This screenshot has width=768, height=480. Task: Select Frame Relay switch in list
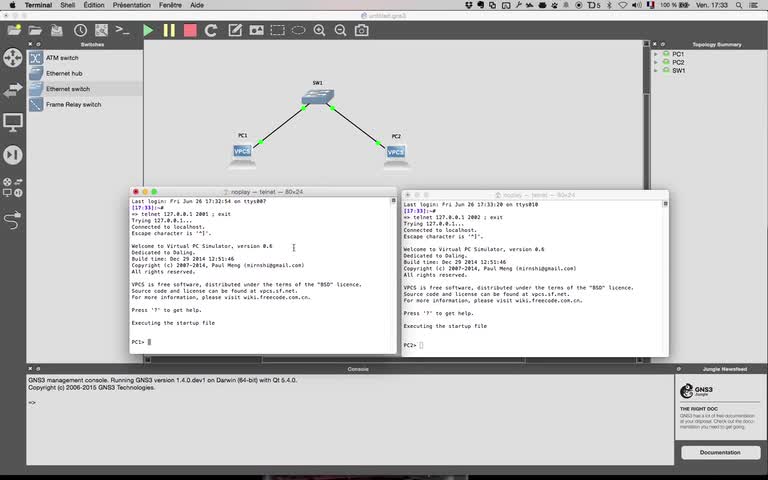85,105
